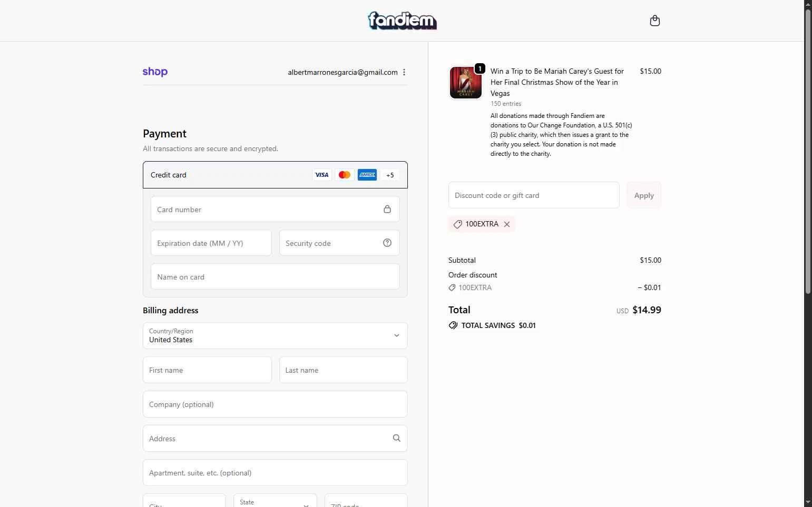Focus the First name field
The height and width of the screenshot is (507, 812).
coord(207,370)
